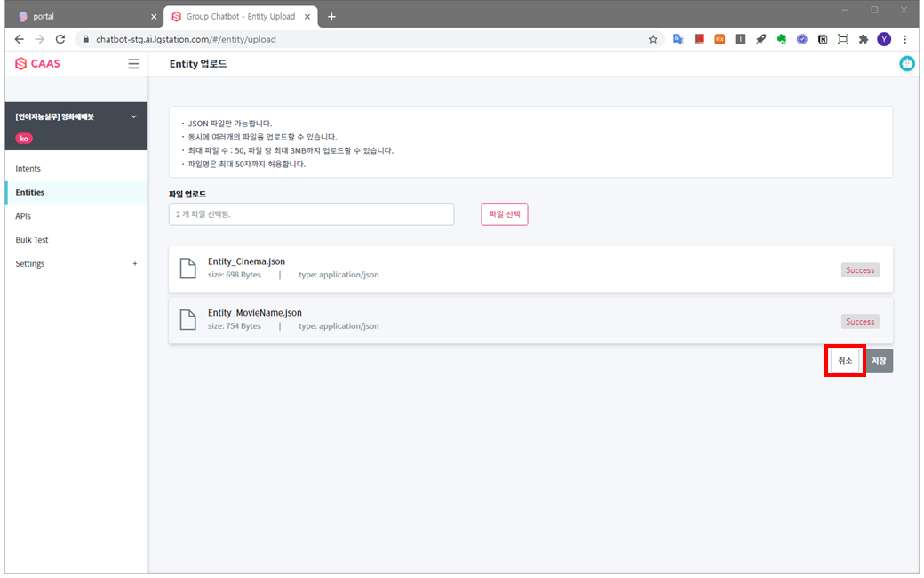
Task: Collapse the sidebar with the hamburger icon
Action: click(x=133, y=64)
